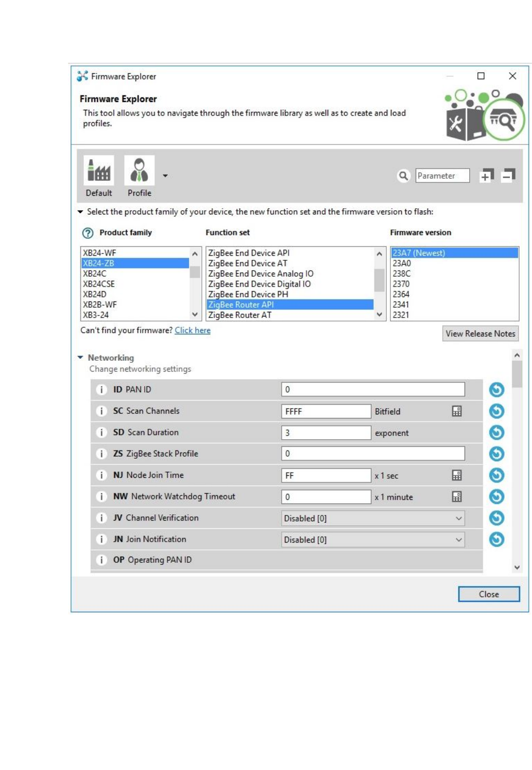Select XB24D product family
The image size is (532, 770).
click(x=135, y=294)
